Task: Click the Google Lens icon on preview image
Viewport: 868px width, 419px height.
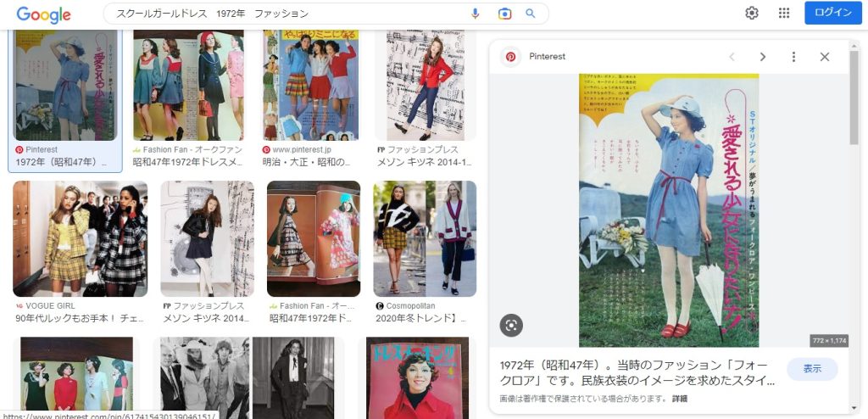Action: click(x=510, y=325)
